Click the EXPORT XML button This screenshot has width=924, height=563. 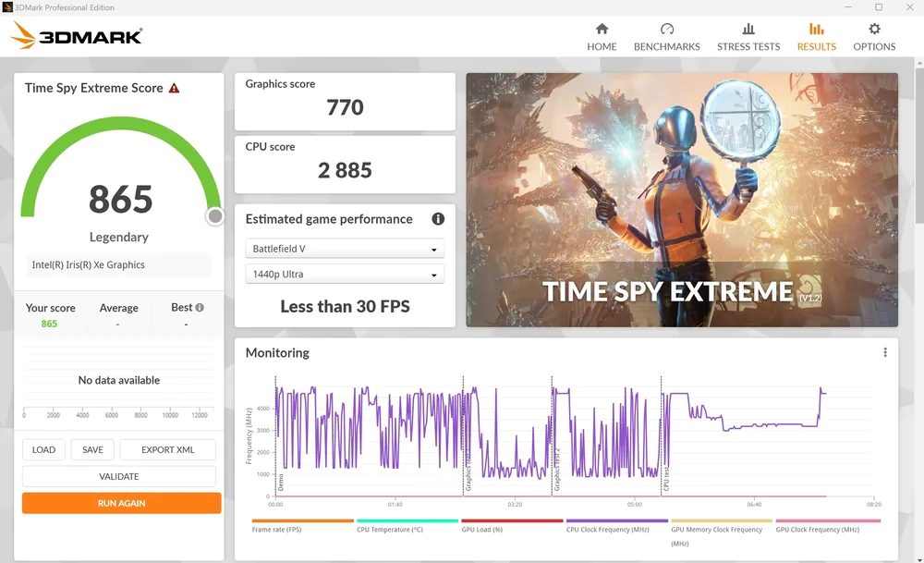[x=168, y=450]
